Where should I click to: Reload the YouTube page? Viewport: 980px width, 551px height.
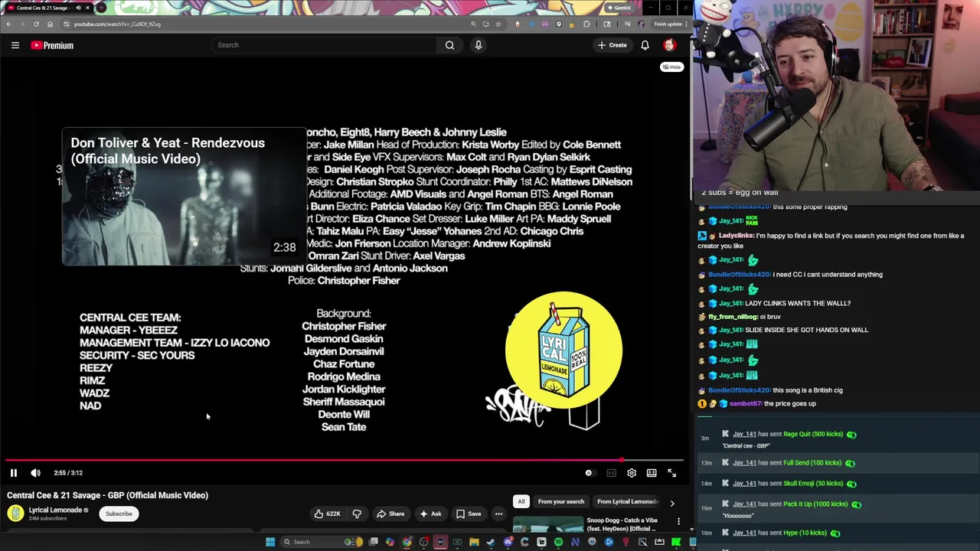tap(36, 24)
